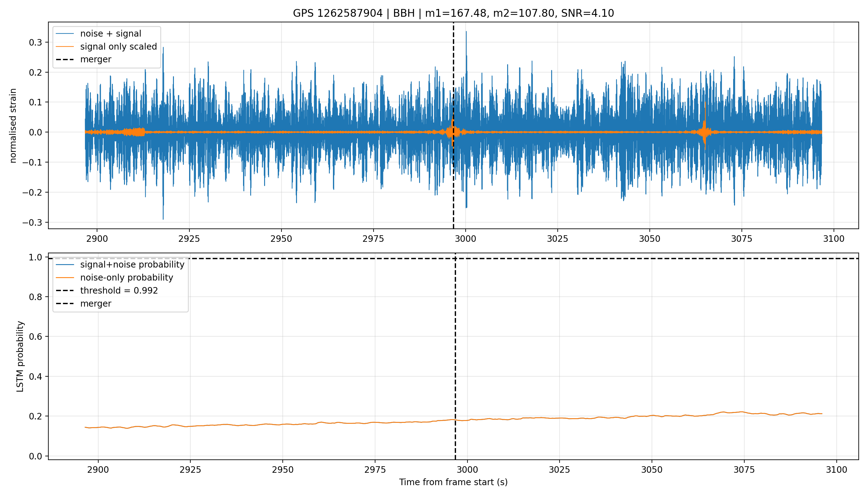Click the 'signal+noise probability' legend entry
This screenshot has height=496, width=868.
[132, 264]
